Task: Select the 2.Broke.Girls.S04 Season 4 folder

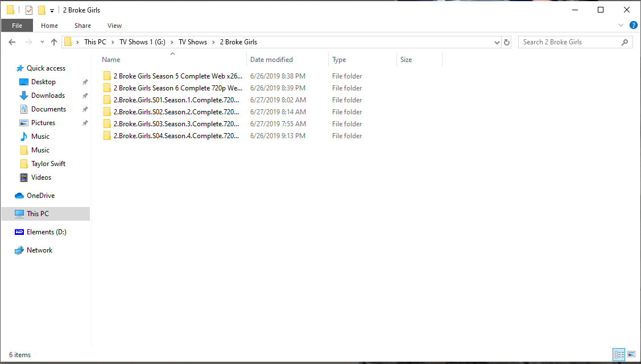Action: 176,136
